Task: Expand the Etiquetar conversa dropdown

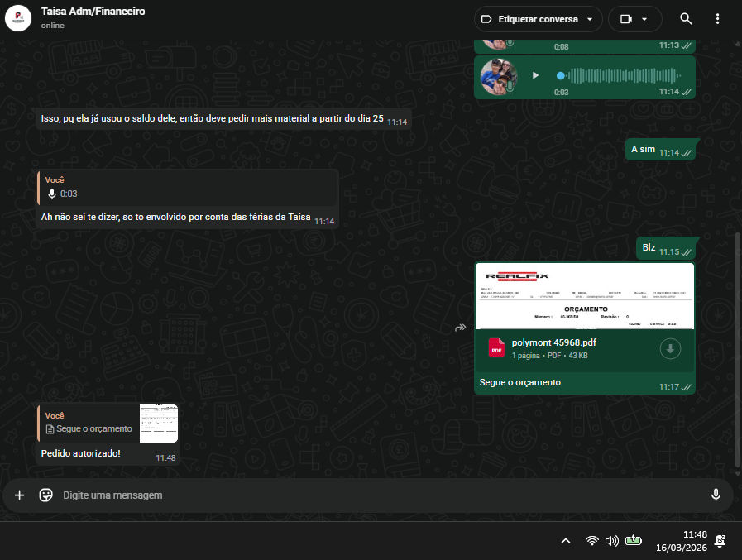Action: (x=537, y=19)
